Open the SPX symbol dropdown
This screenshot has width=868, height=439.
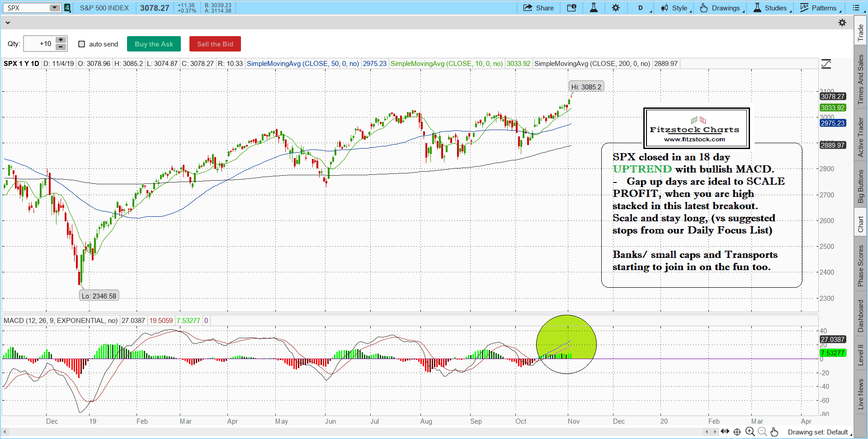[x=54, y=8]
